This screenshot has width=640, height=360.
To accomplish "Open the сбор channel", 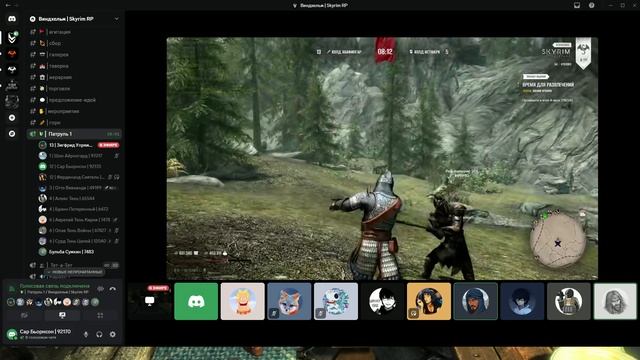I will tap(75, 43).
